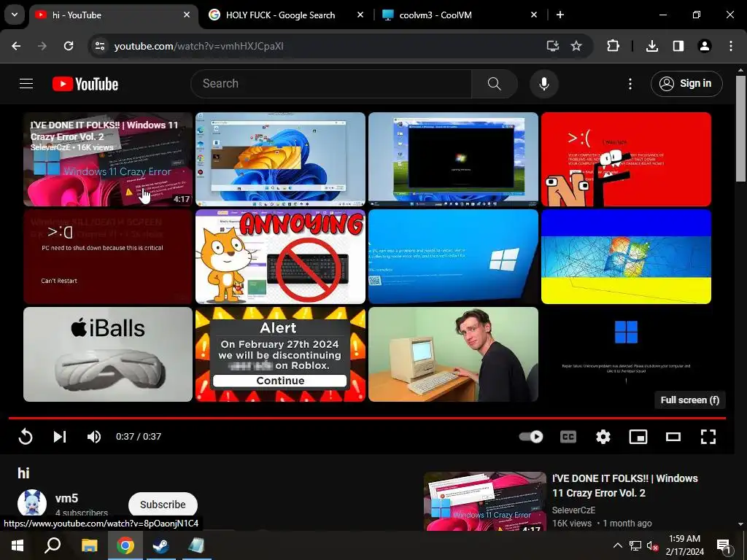Click the YouTube search magnifier button
Viewport: 747px width, 560px height.
(x=494, y=84)
